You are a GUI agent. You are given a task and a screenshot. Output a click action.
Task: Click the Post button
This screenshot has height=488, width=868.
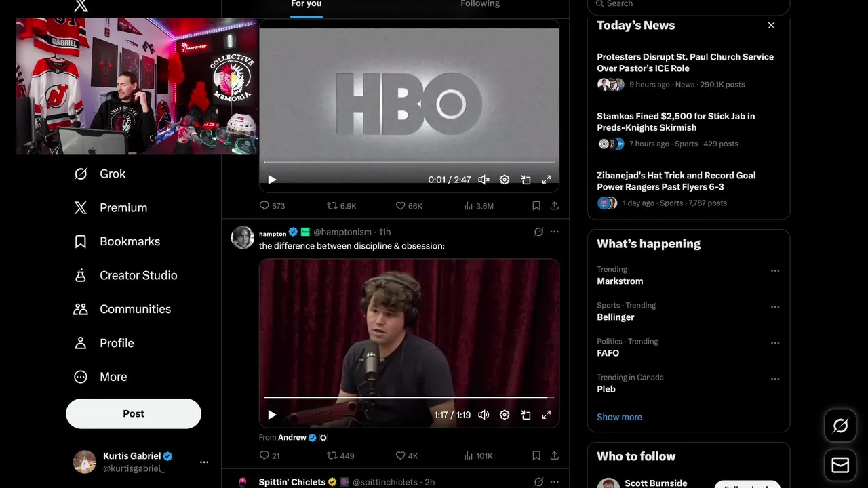point(134,413)
